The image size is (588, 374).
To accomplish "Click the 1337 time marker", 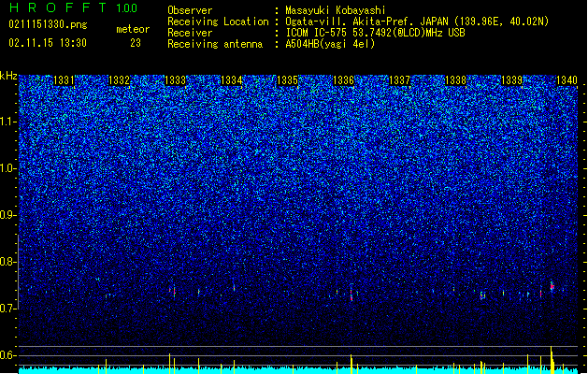I will (x=400, y=80).
